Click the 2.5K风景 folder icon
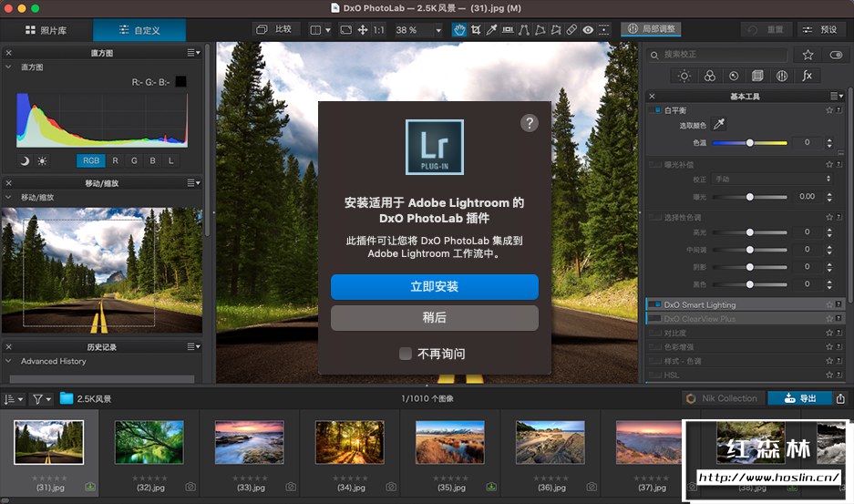This screenshot has height=504, width=854. point(67,398)
